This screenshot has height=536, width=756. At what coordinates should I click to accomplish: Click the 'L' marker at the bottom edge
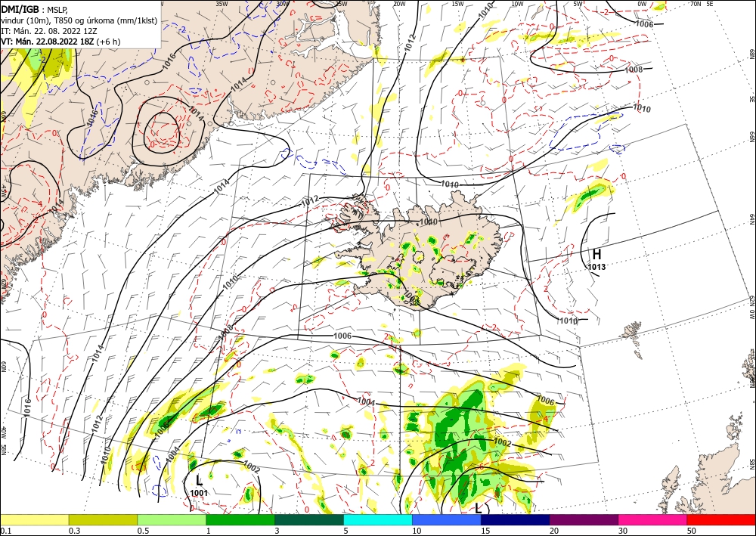pyautogui.click(x=478, y=508)
